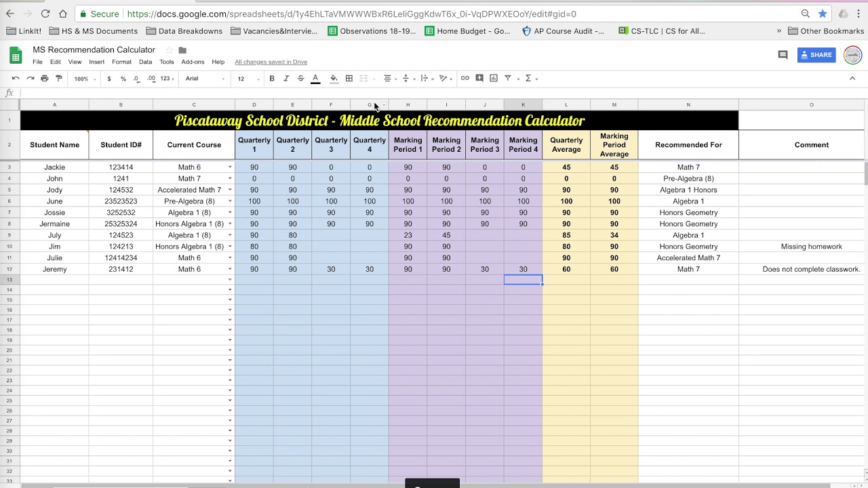Open the Data menu
The image size is (868, 488).
[x=145, y=62]
